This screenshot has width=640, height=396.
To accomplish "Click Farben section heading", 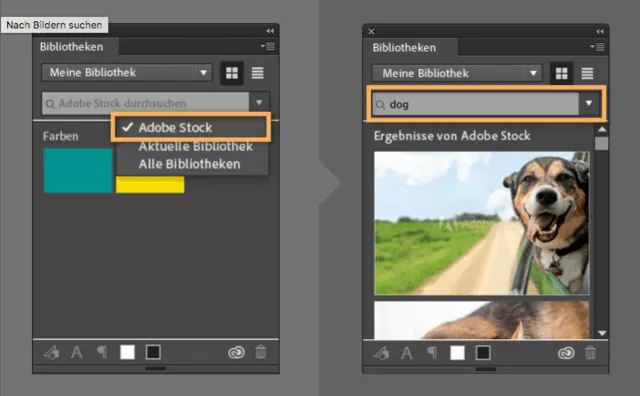I will pyautogui.click(x=61, y=136).
